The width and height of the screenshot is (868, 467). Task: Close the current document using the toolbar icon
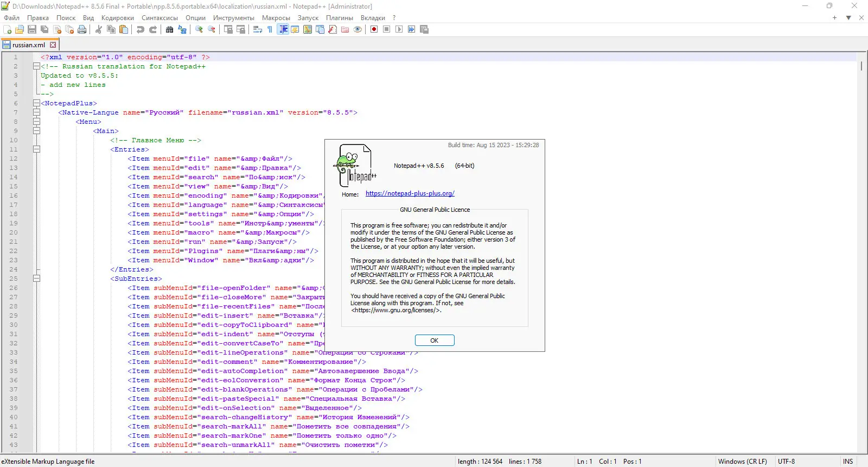[57, 29]
